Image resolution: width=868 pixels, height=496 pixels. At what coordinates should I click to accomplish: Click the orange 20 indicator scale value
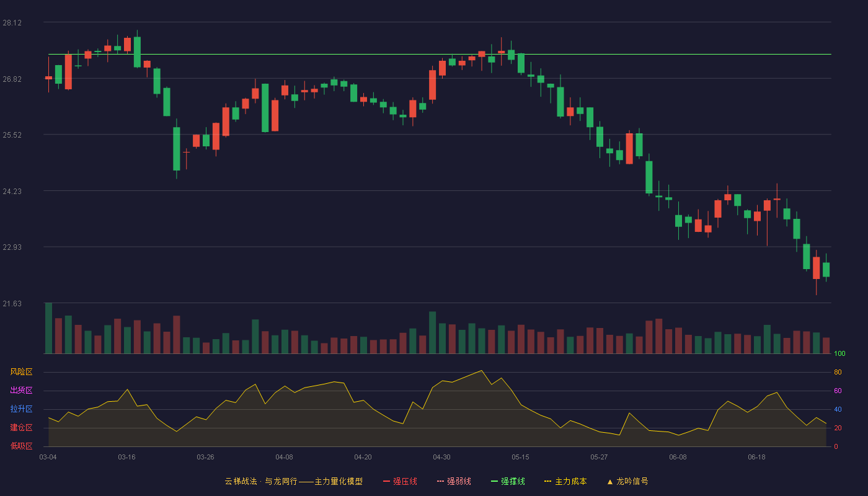click(838, 428)
